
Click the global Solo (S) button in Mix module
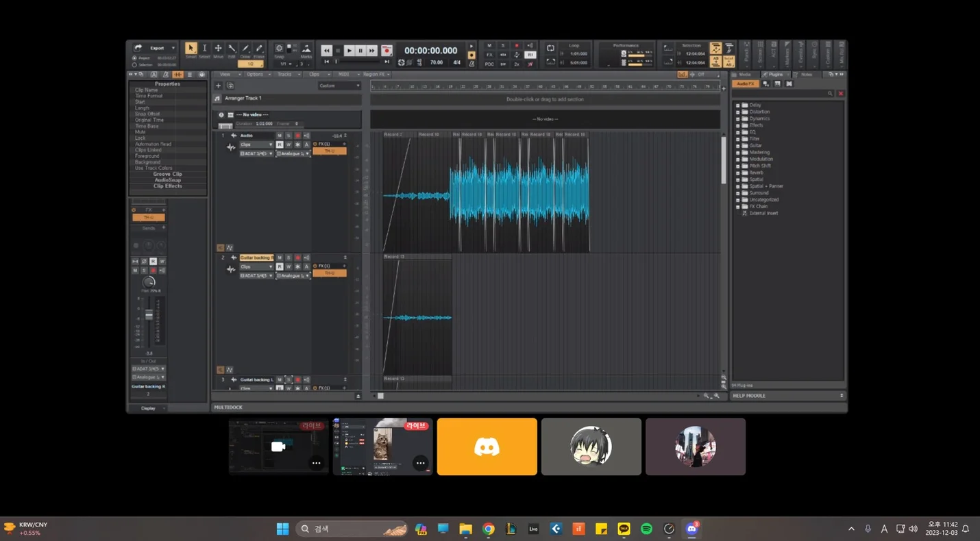(x=503, y=46)
